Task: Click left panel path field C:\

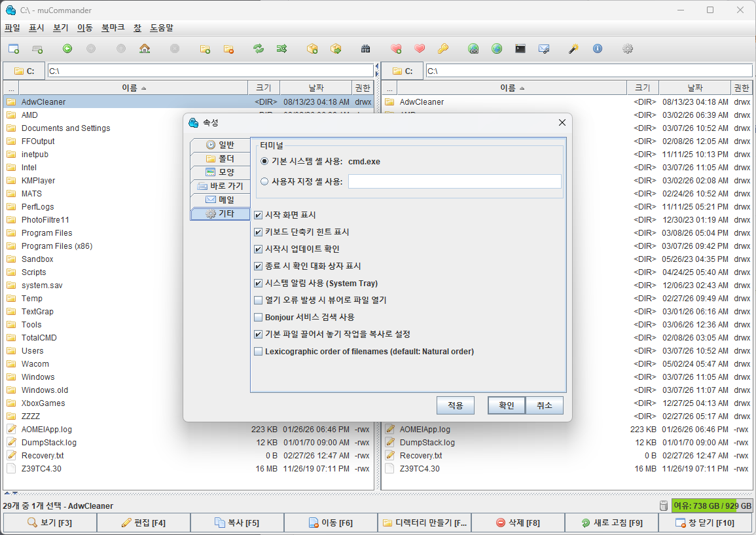Action: [211, 71]
